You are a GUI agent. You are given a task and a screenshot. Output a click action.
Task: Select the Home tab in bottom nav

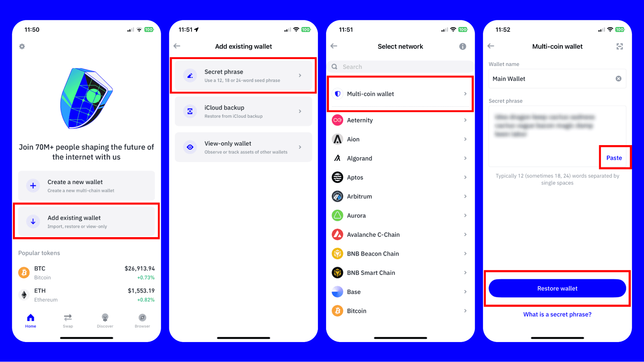31,320
